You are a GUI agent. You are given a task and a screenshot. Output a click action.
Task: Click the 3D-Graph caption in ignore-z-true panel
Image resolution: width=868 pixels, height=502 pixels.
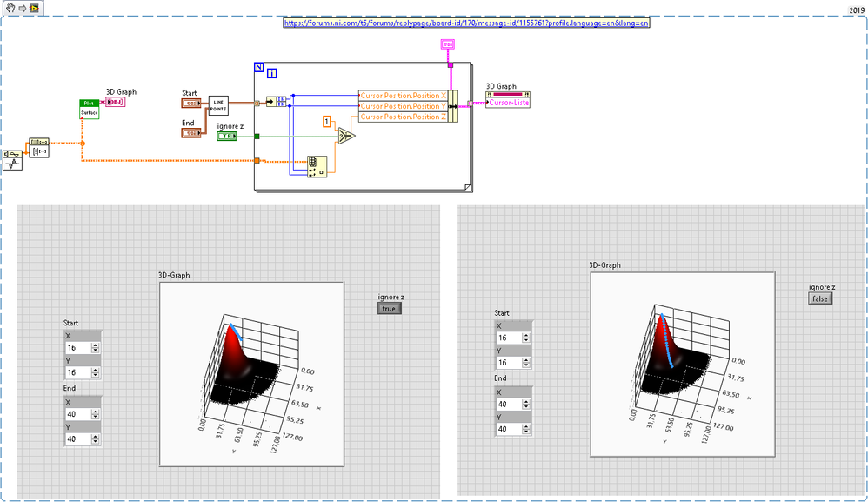(174, 275)
